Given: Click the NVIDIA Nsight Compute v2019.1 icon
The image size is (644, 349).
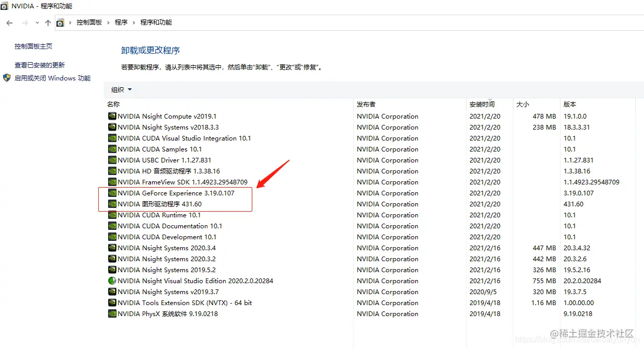Looking at the screenshot, I should pyautogui.click(x=112, y=117).
